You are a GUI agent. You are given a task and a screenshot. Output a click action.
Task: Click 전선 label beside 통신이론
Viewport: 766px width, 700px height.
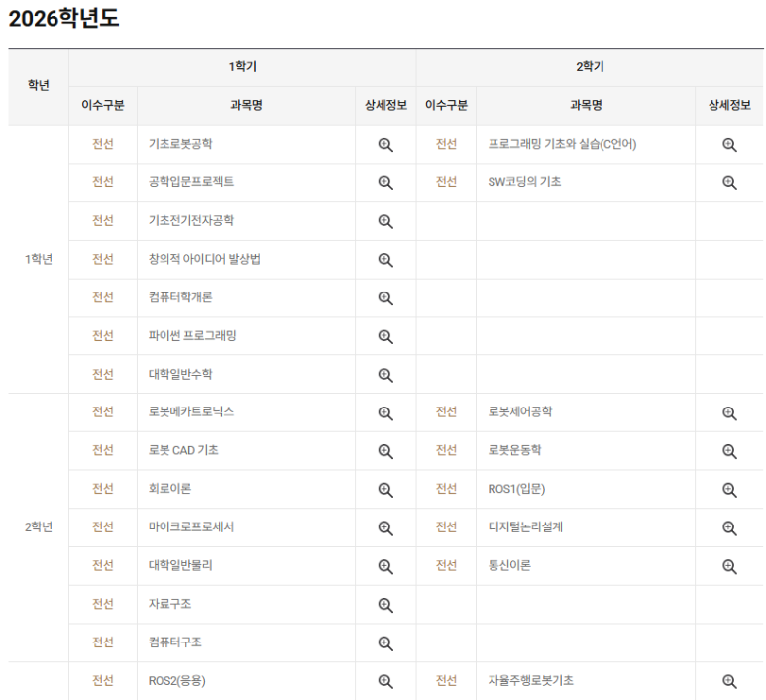pos(446,565)
